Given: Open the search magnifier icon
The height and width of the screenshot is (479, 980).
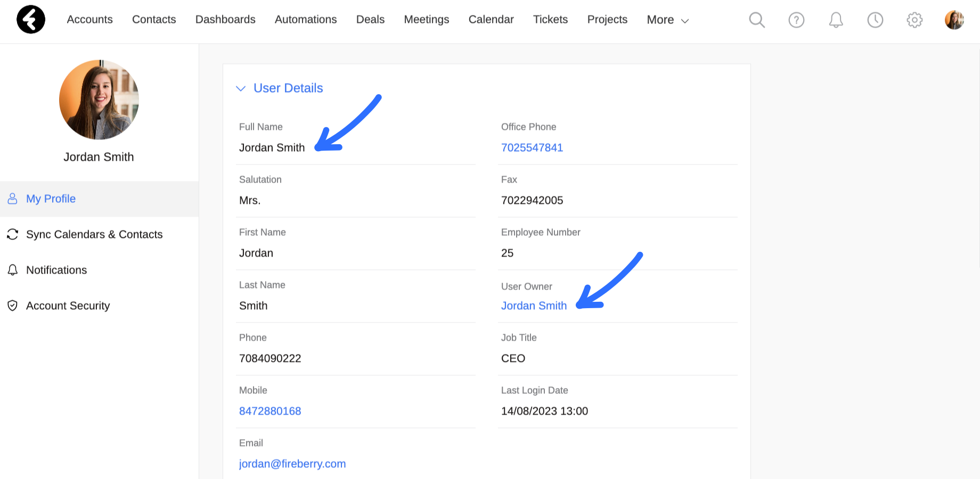Looking at the screenshot, I should [757, 20].
